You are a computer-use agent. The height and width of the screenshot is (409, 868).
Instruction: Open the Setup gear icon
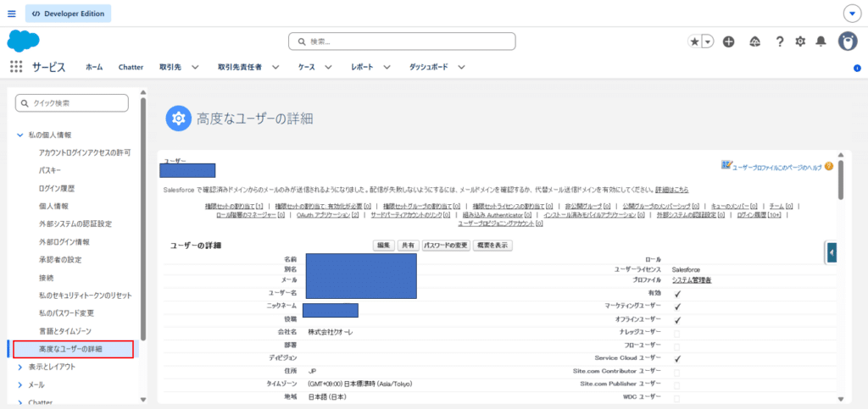click(x=800, y=41)
